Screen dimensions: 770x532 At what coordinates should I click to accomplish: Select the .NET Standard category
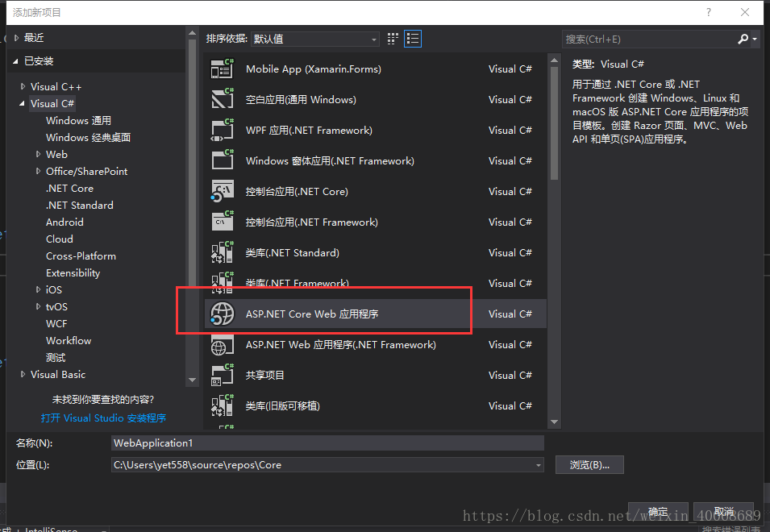coord(80,206)
